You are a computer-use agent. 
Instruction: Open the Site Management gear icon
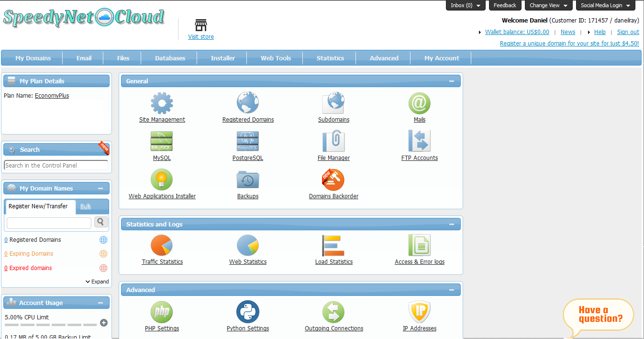[162, 103]
